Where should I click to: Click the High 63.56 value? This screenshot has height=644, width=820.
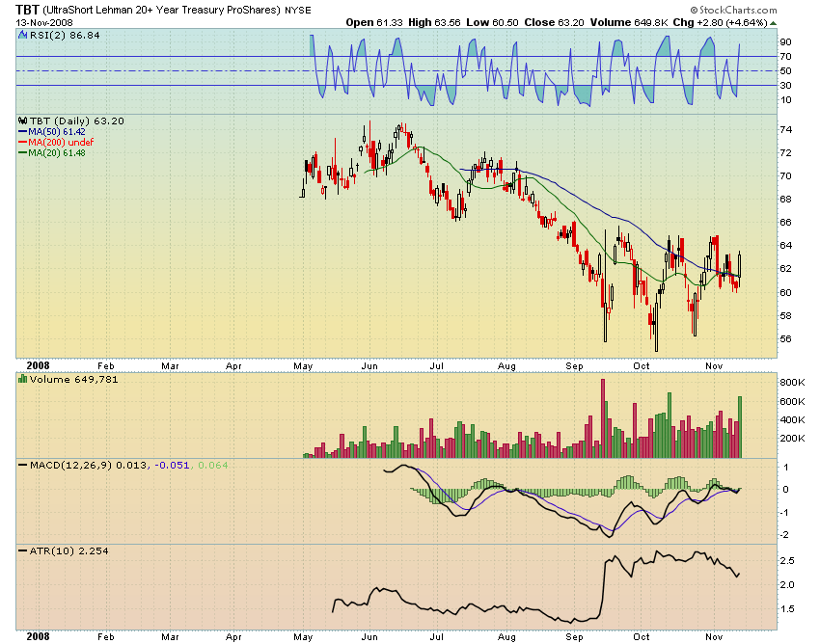[x=434, y=22]
